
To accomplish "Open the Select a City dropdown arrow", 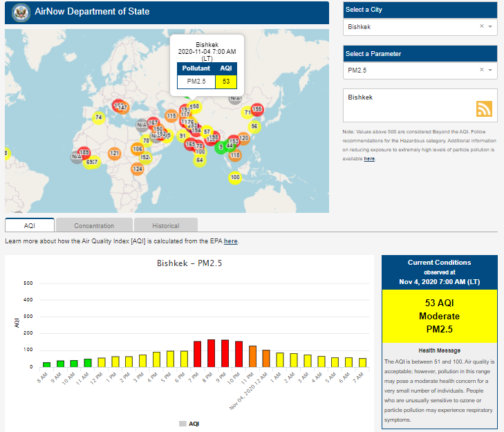I will coord(490,26).
